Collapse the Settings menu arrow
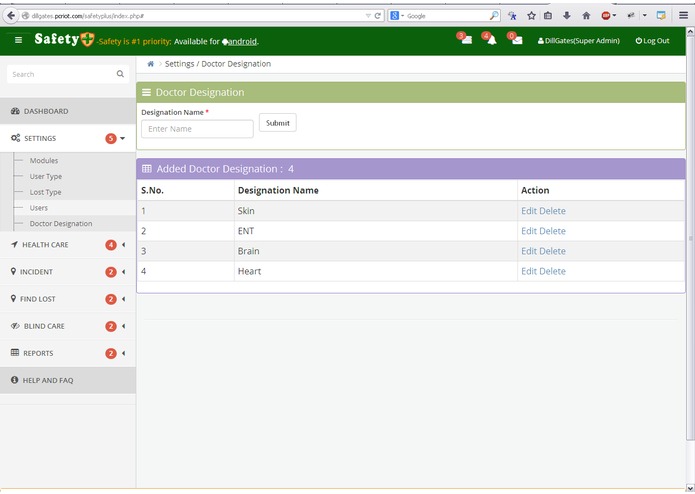The width and height of the screenshot is (695, 494). tap(122, 138)
